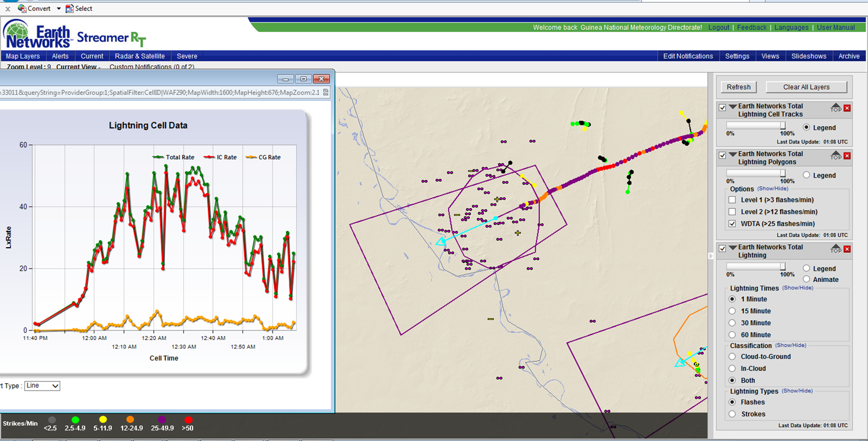The height and width of the screenshot is (441, 868).
Task: Click the CG Rate legend entry in chart
Action: tap(262, 157)
